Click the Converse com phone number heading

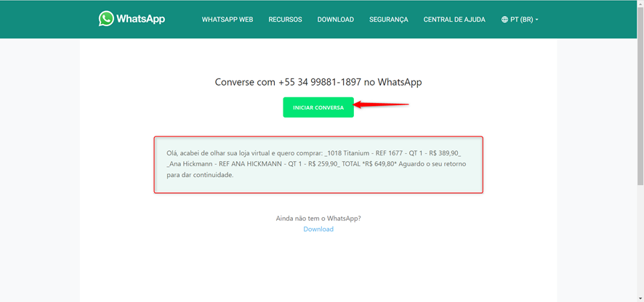318,82
